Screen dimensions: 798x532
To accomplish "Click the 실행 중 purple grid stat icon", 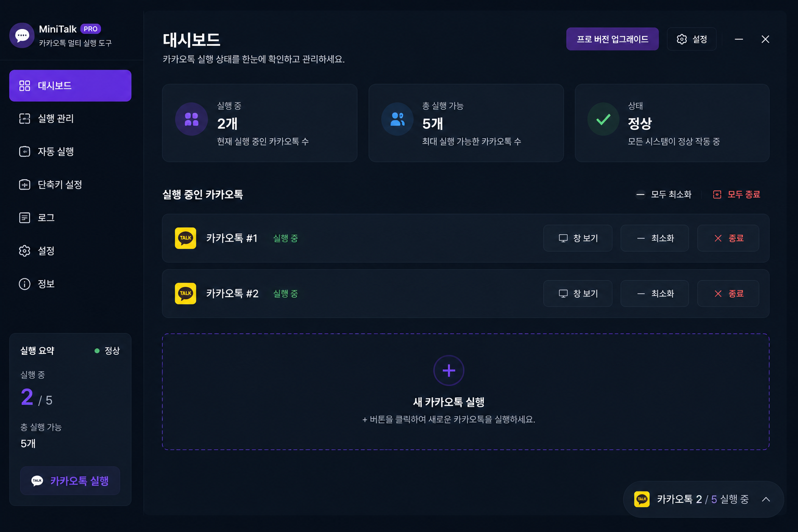I will (192, 119).
